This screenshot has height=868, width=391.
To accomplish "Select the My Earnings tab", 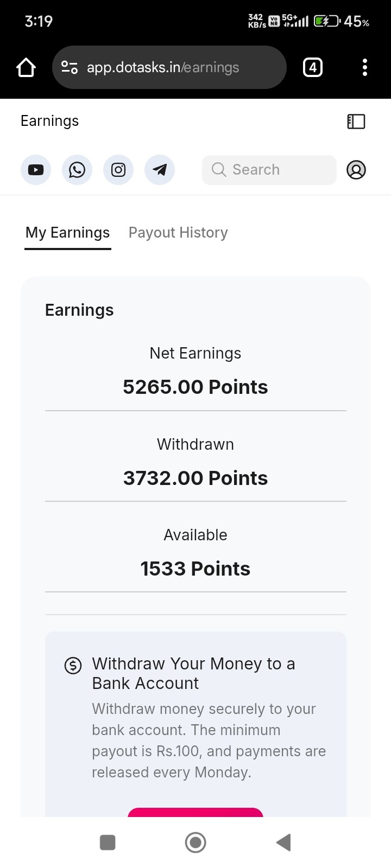I will [x=68, y=233].
